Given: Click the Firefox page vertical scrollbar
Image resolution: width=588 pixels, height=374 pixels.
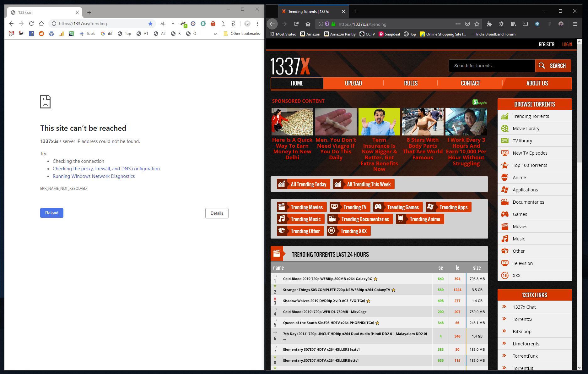Looking at the screenshot, I should [579, 204].
